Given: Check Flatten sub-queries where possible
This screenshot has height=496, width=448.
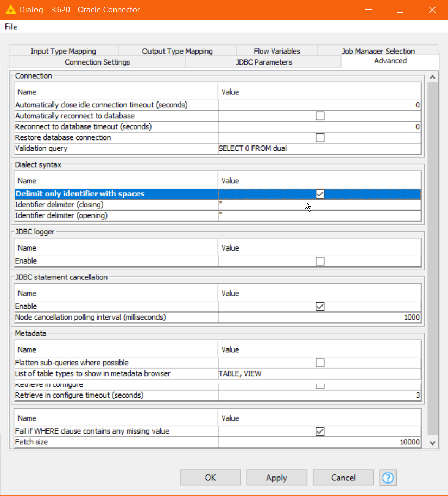Looking at the screenshot, I should (x=320, y=363).
